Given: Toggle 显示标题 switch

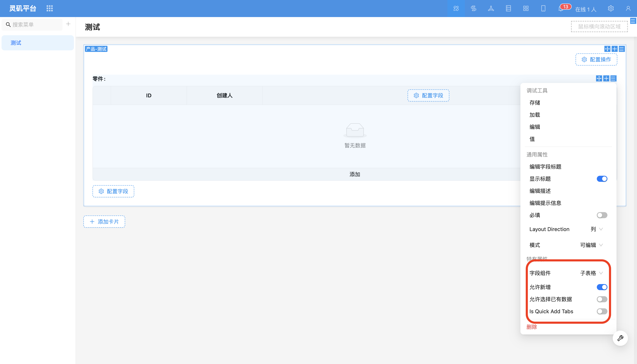Looking at the screenshot, I should coord(602,179).
